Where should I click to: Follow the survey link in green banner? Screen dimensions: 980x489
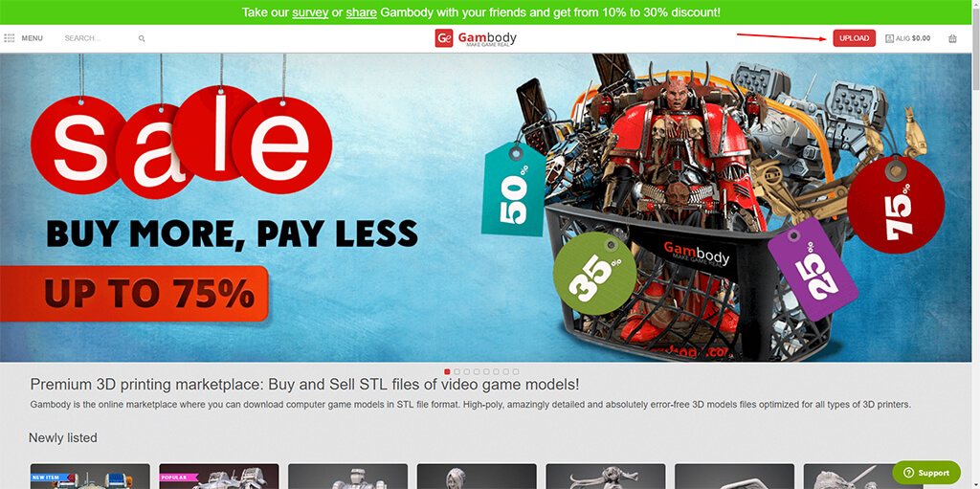click(x=310, y=12)
